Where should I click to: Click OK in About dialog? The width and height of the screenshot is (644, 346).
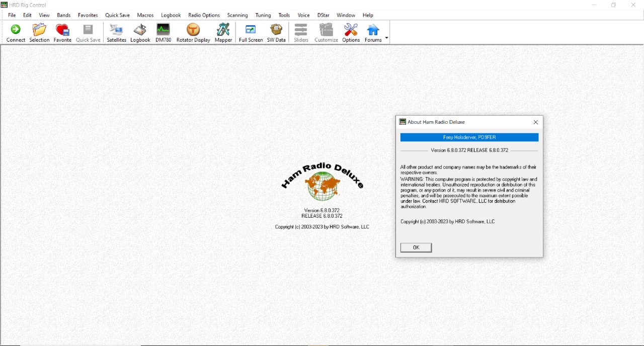point(416,247)
